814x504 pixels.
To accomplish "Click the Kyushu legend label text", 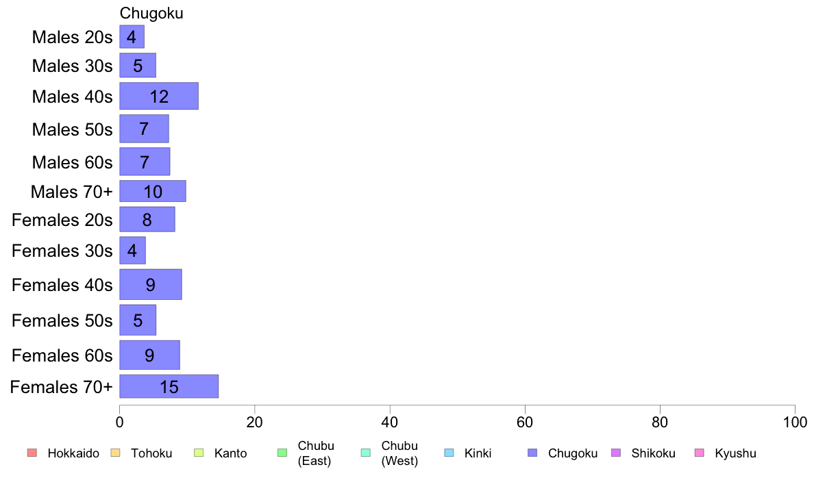I will [x=735, y=453].
